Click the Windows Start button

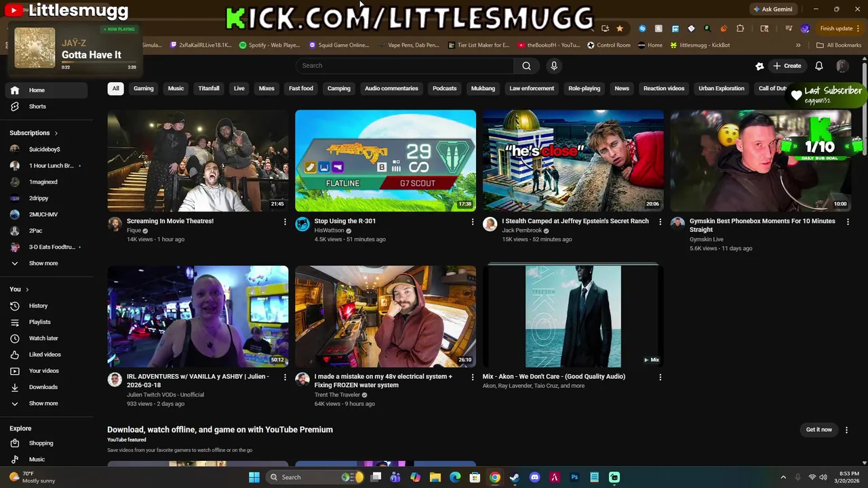tap(254, 477)
